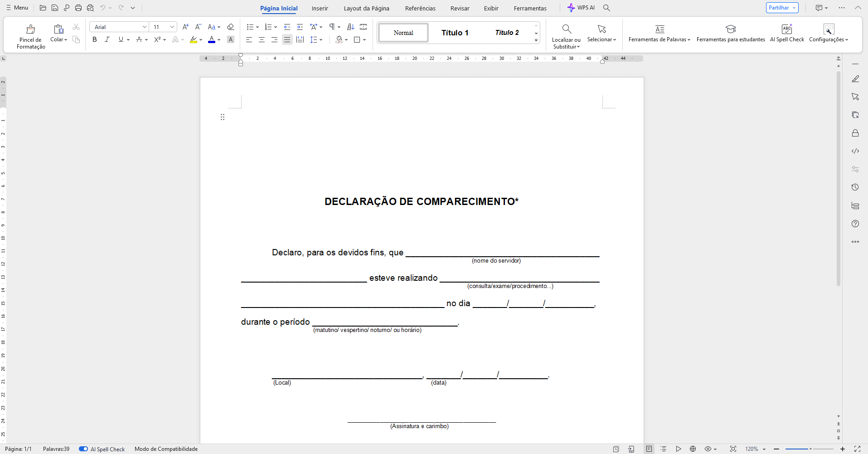Click the history clock icon in right sidebar
868x454 pixels.
click(x=855, y=187)
